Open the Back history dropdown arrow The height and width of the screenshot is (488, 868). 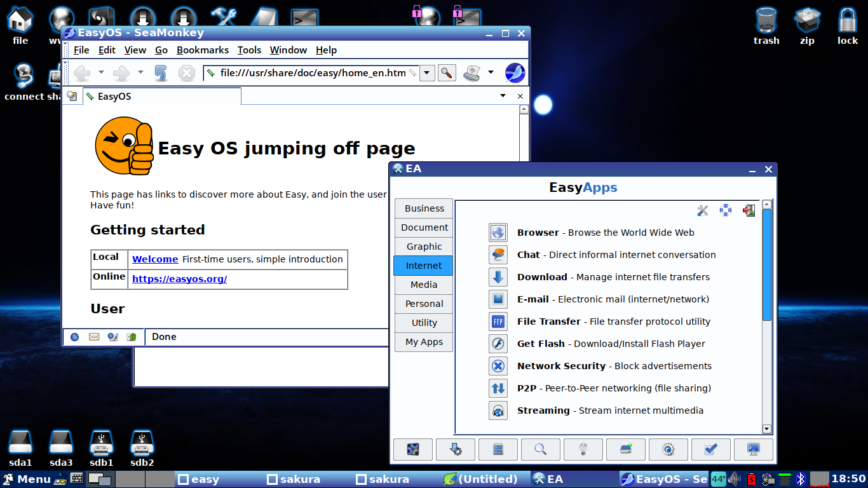tap(101, 72)
